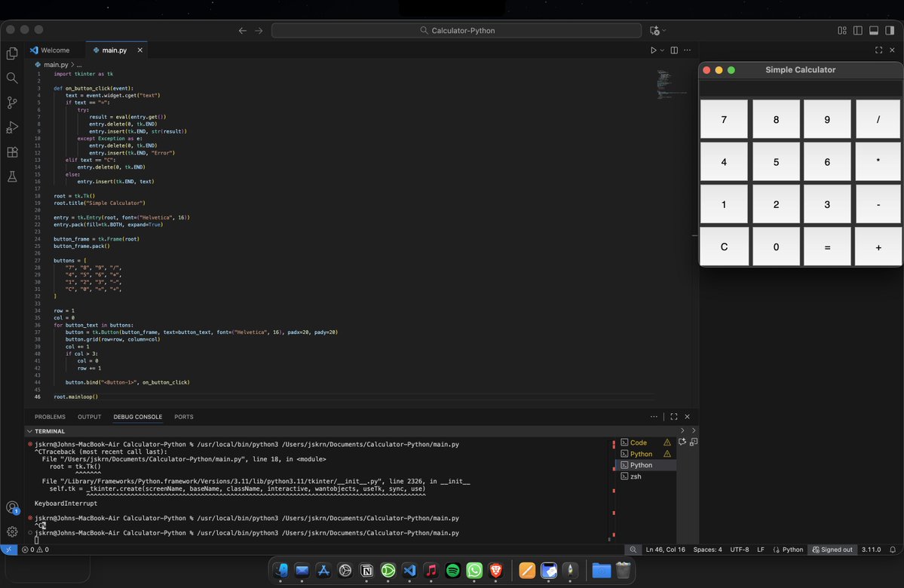Maximize the bottom panel size
This screenshot has width=904, height=588.
click(674, 416)
